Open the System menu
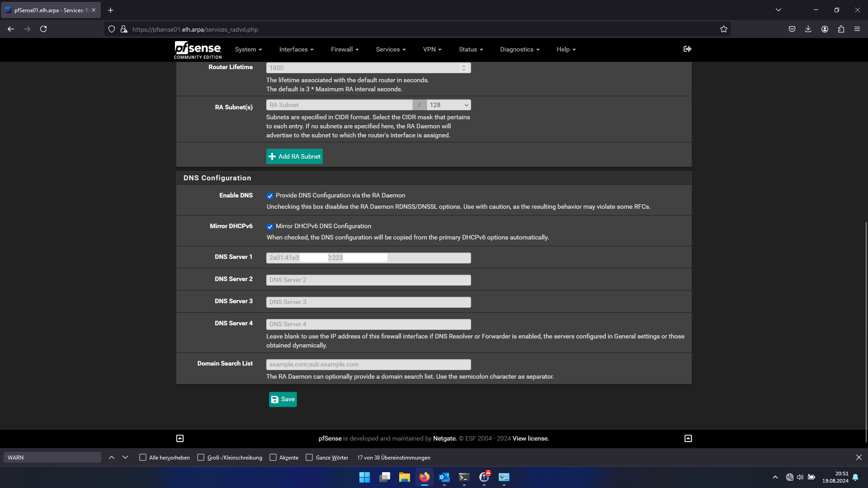Screen dimensions: 868x488 (248, 49)
